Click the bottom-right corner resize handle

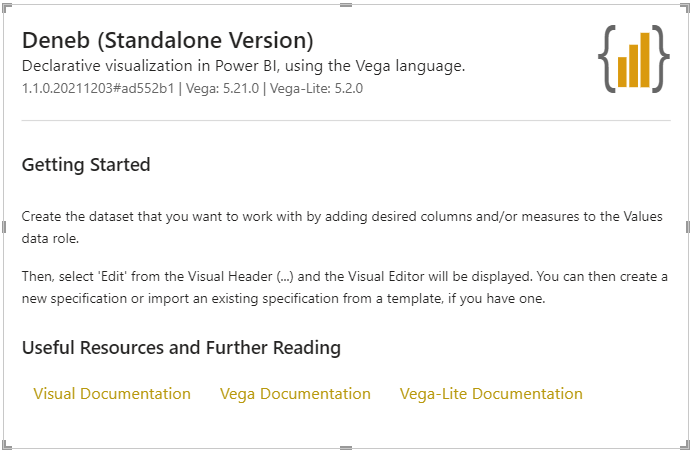pos(686,446)
